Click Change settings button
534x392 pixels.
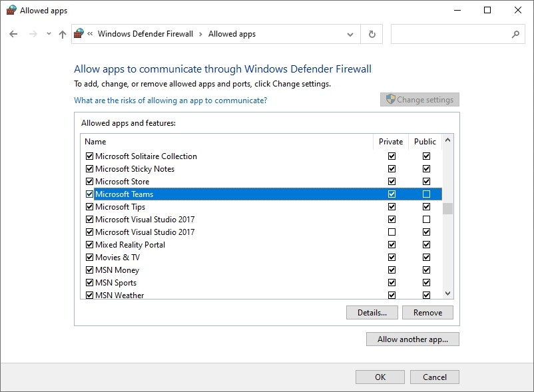tap(419, 99)
